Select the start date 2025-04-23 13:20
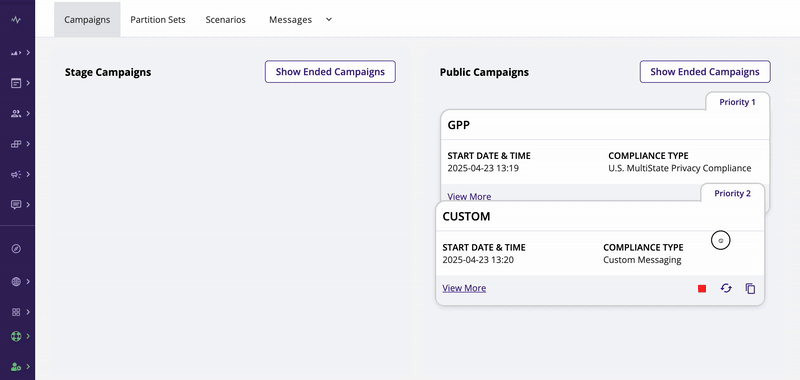This screenshot has width=800, height=380. 478,260
